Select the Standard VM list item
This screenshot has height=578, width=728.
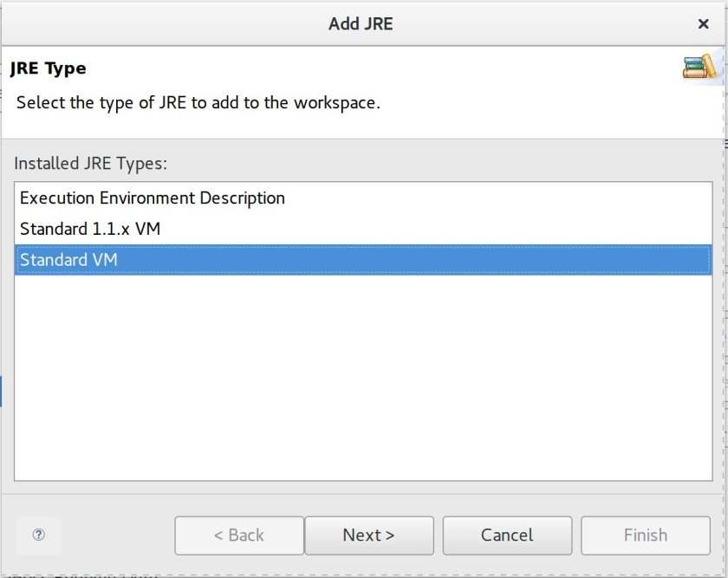[363, 260]
